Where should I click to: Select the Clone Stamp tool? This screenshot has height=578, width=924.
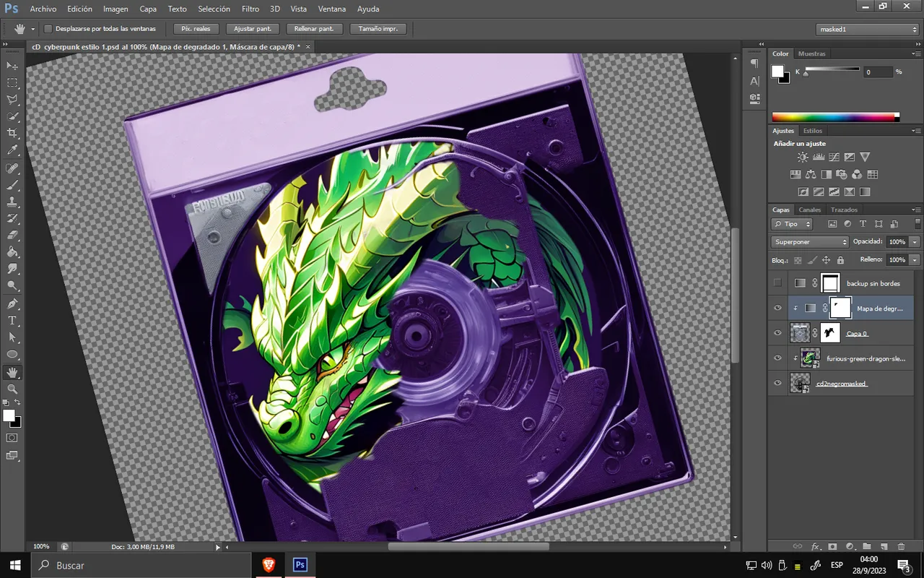tap(12, 202)
